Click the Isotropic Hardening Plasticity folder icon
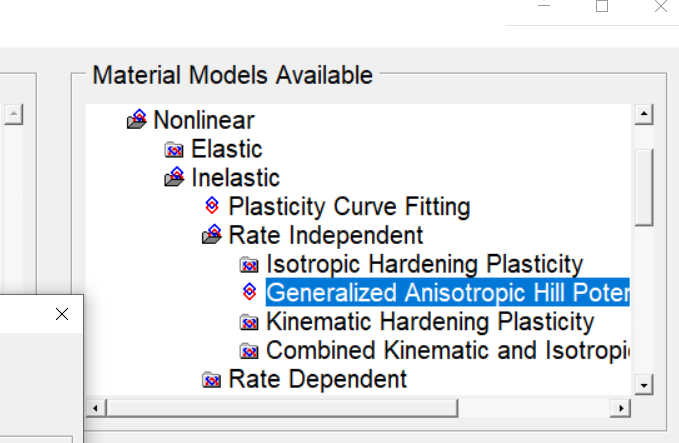 point(249,264)
